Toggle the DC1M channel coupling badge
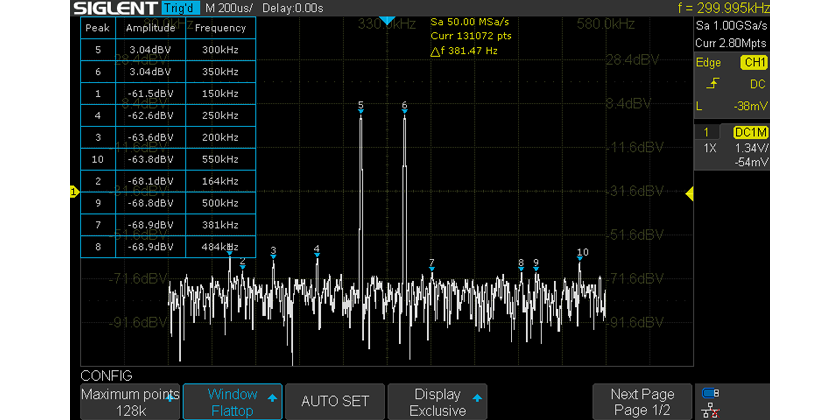This screenshot has width=840, height=420. coord(750,132)
